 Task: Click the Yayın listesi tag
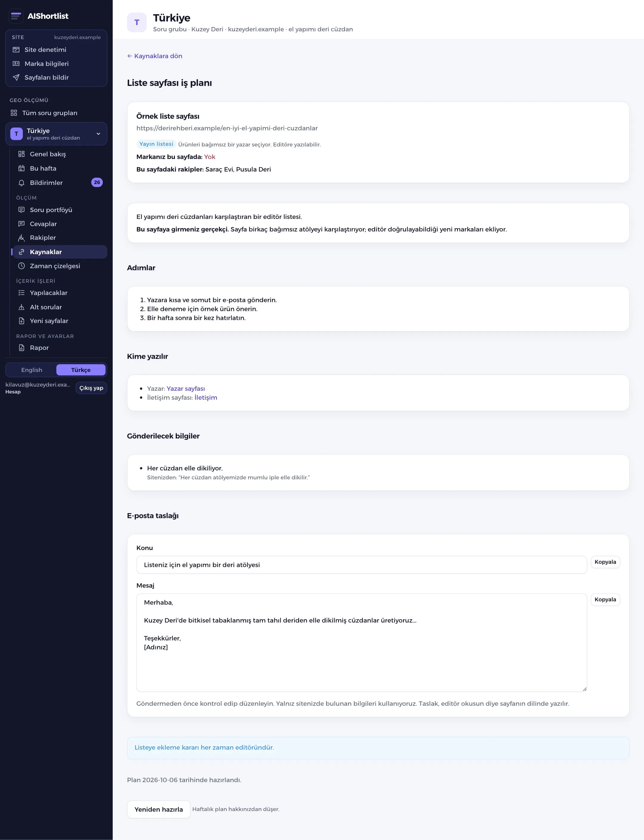pos(156,144)
